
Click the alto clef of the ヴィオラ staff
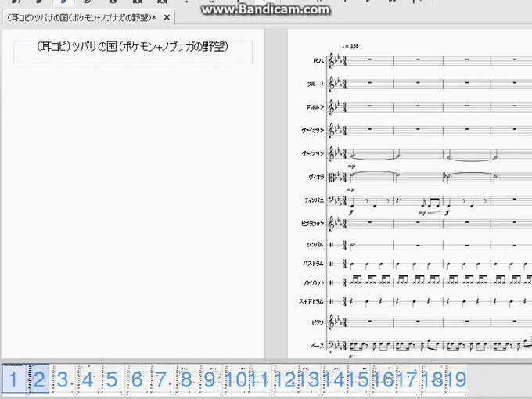pos(331,177)
